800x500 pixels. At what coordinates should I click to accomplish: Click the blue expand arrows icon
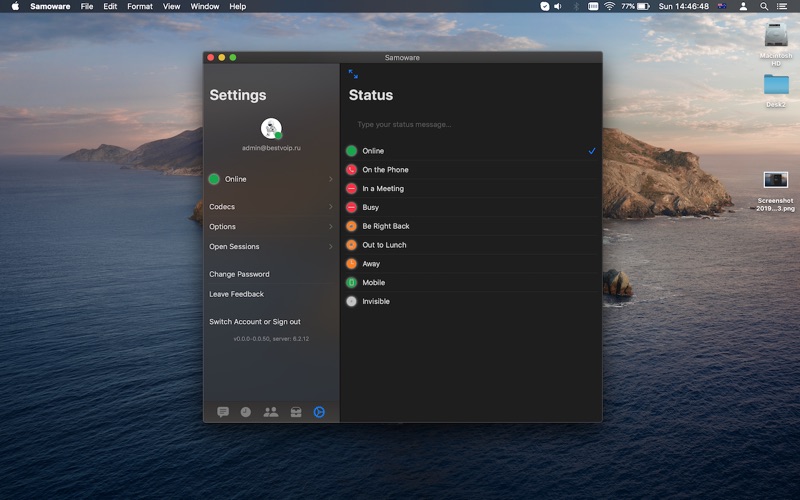[353, 74]
